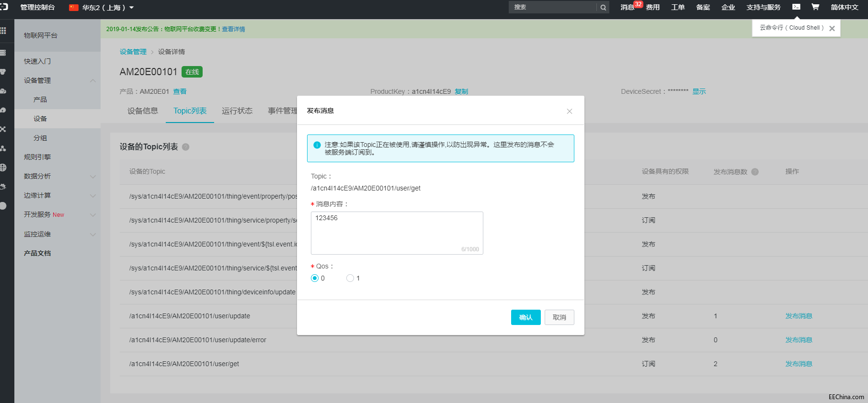The height and width of the screenshot is (403, 868).
Task: Dismiss the Cloud Shell tooltip
Action: tap(832, 28)
